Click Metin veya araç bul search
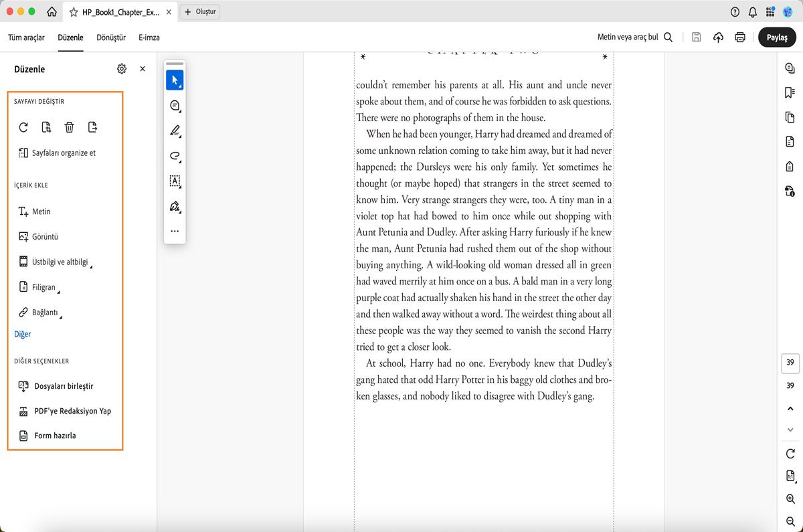The height and width of the screenshot is (532, 803). pos(635,37)
